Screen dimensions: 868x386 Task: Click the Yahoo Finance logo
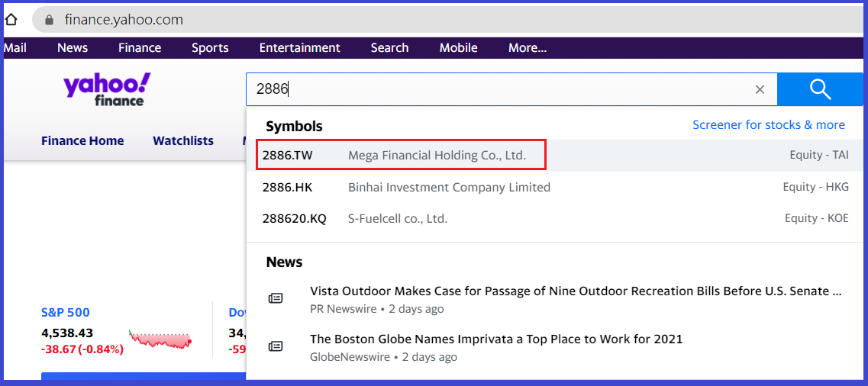[107, 89]
